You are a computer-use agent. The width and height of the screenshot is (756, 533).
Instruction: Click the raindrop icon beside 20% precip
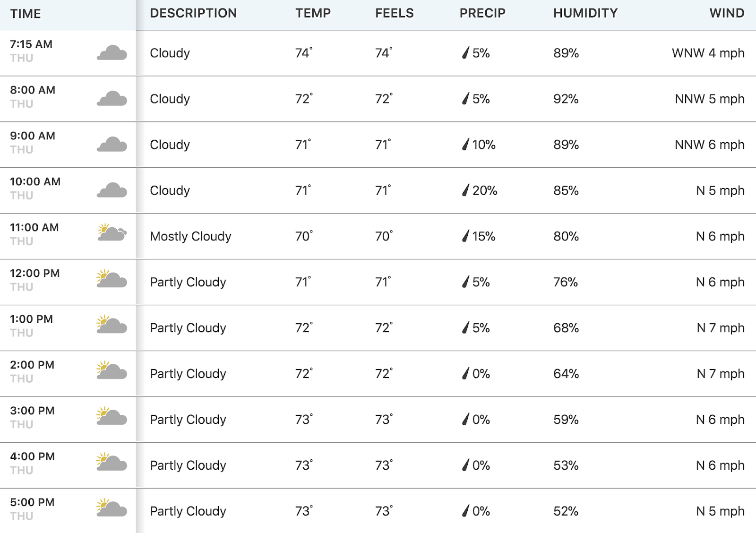click(x=466, y=190)
